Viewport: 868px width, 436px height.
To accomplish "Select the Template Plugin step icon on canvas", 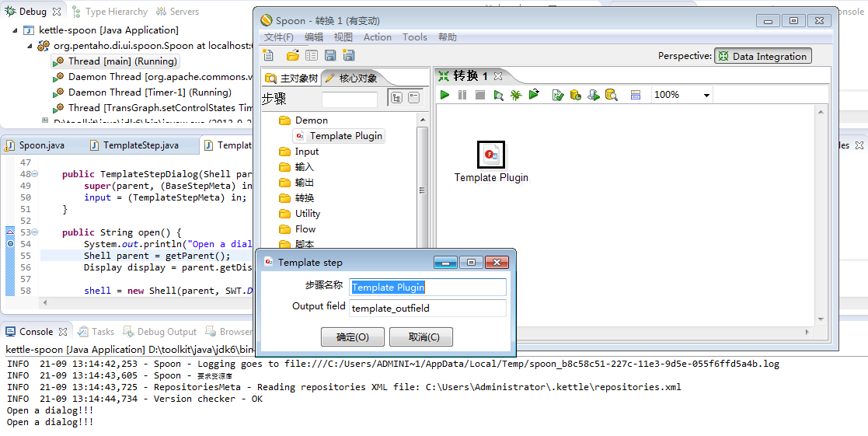I will click(491, 155).
